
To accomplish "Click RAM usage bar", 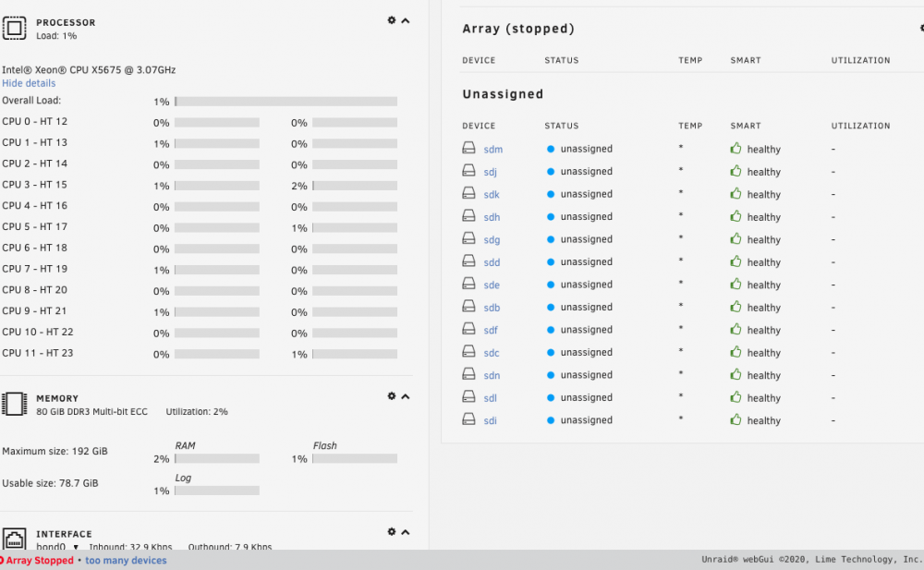I will (217, 458).
